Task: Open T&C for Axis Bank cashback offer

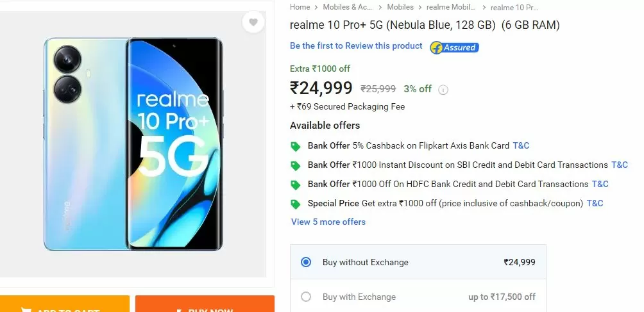Action: click(521, 145)
